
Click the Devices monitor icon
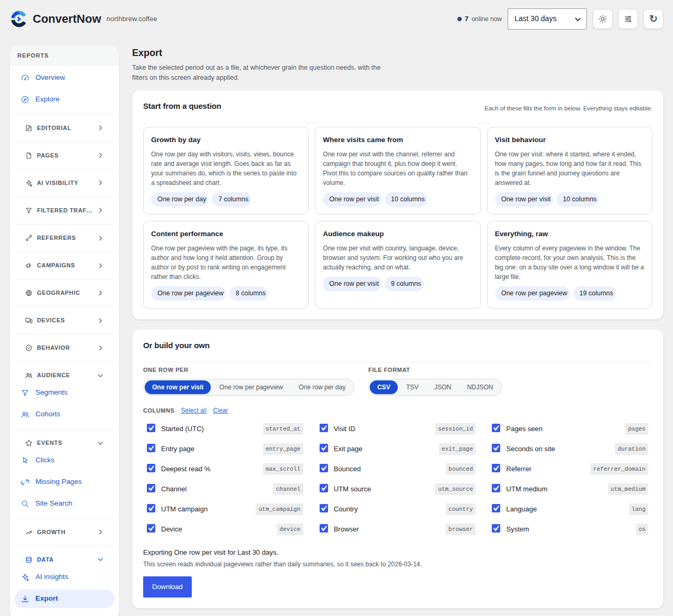pos(29,321)
